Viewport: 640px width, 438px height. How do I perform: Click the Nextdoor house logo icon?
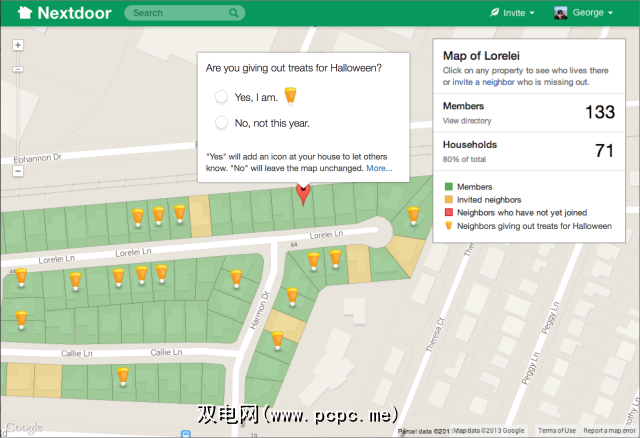click(x=25, y=13)
